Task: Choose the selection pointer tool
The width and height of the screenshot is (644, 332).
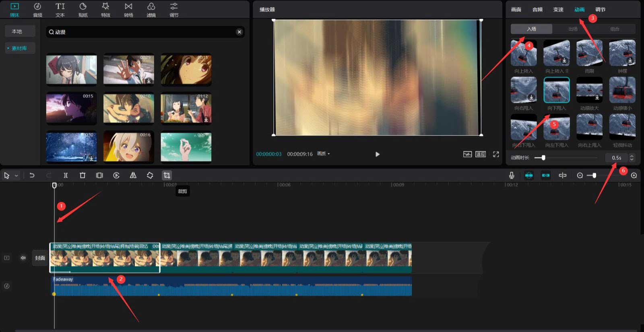Action: pos(7,175)
